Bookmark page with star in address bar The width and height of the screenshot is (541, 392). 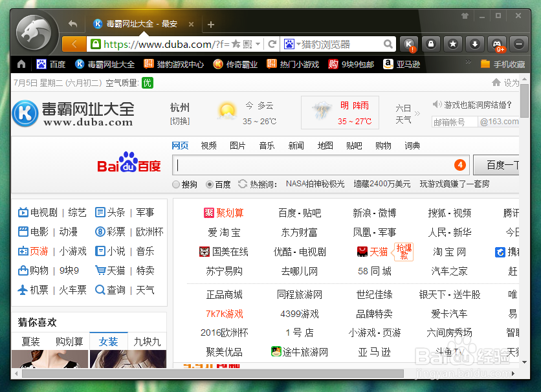[236, 44]
